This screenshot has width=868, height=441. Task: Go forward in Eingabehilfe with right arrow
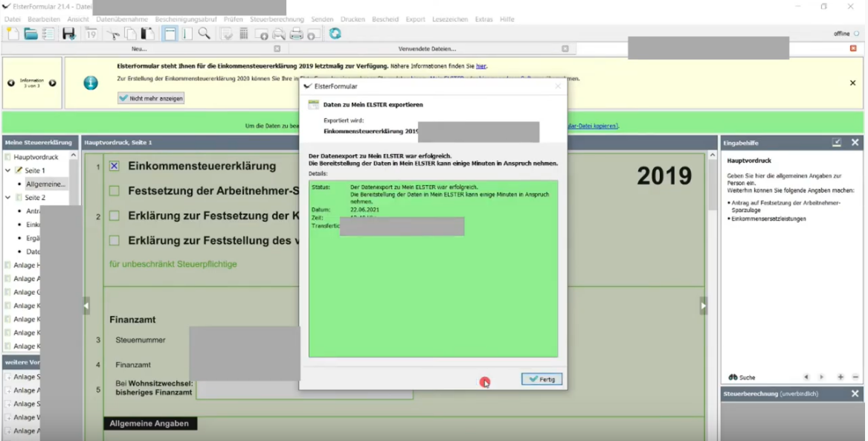(821, 377)
